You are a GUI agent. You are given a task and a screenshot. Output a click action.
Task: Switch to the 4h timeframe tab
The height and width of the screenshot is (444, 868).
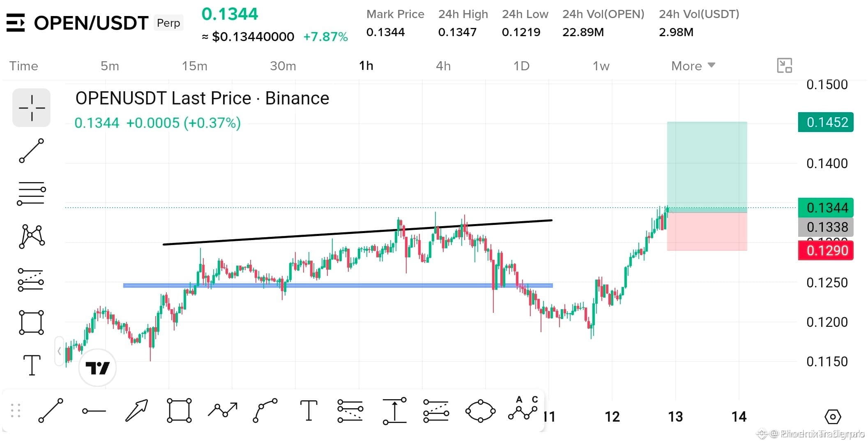443,66
